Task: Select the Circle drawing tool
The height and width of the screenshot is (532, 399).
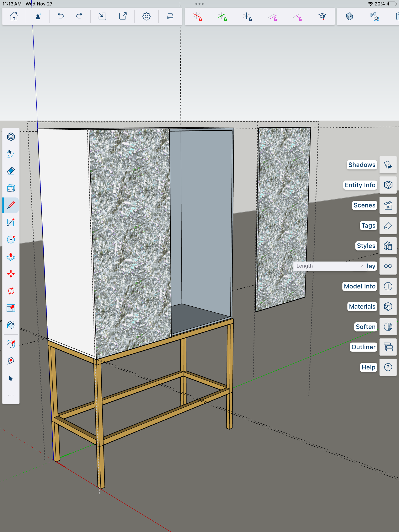Action: point(11,240)
